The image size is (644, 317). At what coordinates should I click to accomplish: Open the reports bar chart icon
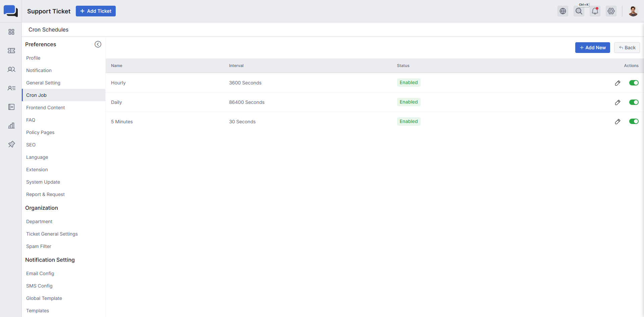click(11, 126)
